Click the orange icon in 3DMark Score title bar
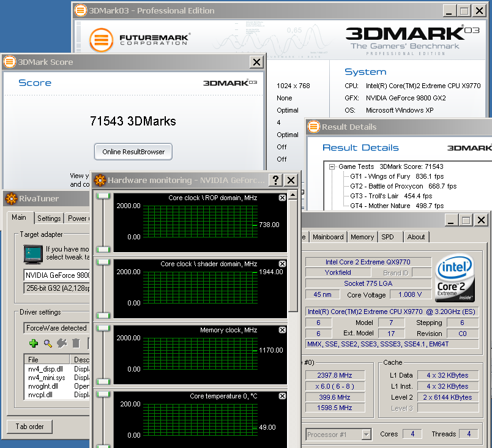This screenshot has height=448, width=492. coord(10,62)
